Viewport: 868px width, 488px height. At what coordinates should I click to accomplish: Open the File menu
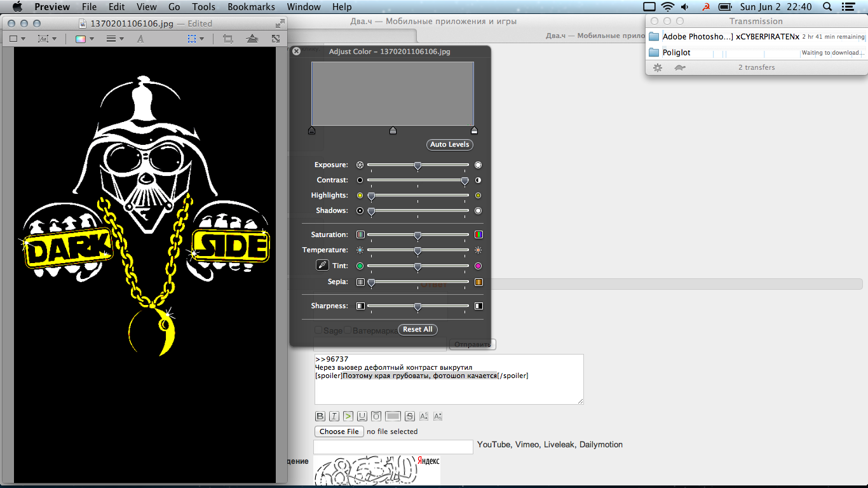click(x=89, y=7)
